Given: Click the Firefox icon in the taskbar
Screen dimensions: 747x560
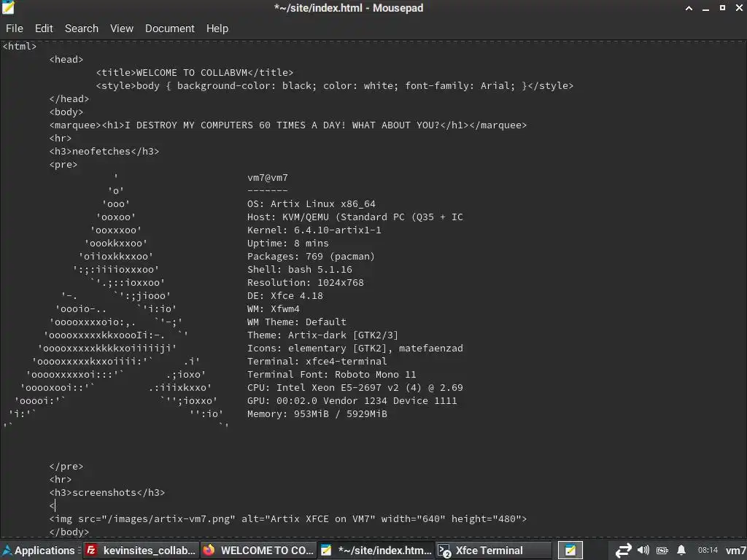Looking at the screenshot, I should (x=209, y=551).
